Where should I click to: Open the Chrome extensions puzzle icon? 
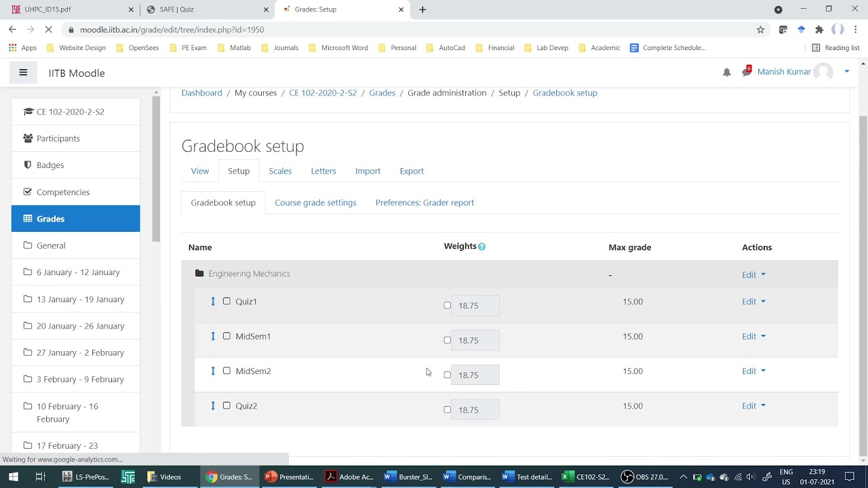819,30
